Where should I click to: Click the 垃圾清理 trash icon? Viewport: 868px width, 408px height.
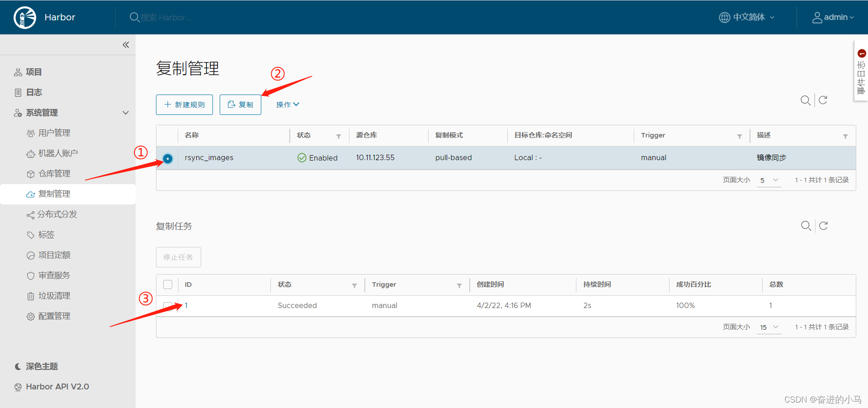point(31,296)
